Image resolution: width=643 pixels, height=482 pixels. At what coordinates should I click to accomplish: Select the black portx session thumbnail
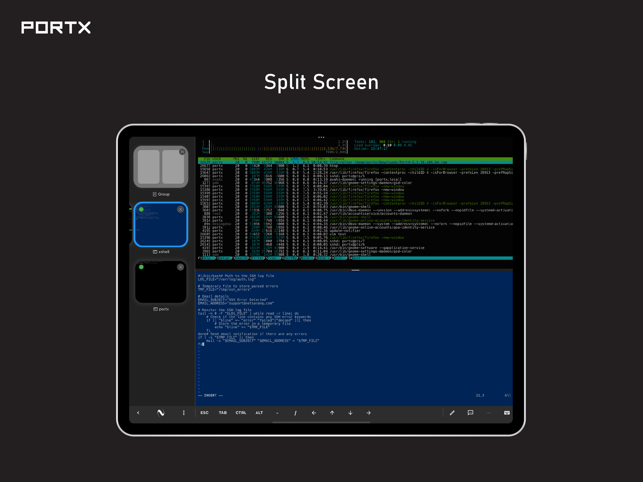(161, 282)
